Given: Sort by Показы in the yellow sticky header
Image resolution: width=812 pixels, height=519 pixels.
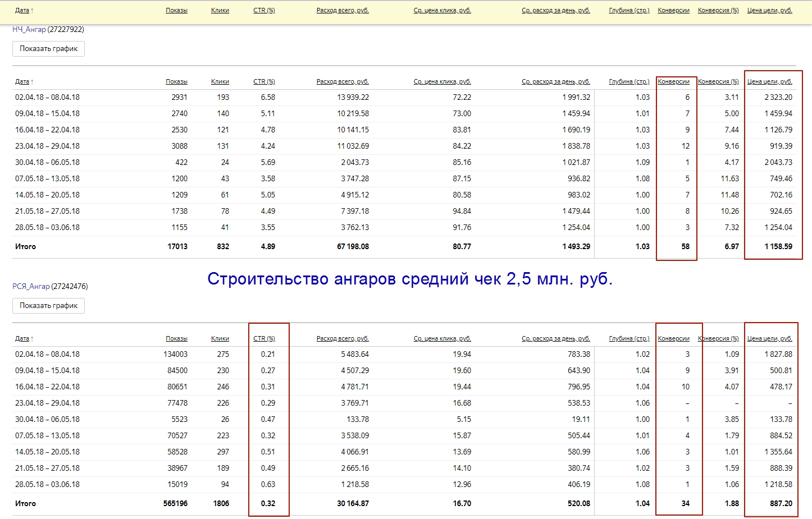Looking at the screenshot, I should 176,10.
